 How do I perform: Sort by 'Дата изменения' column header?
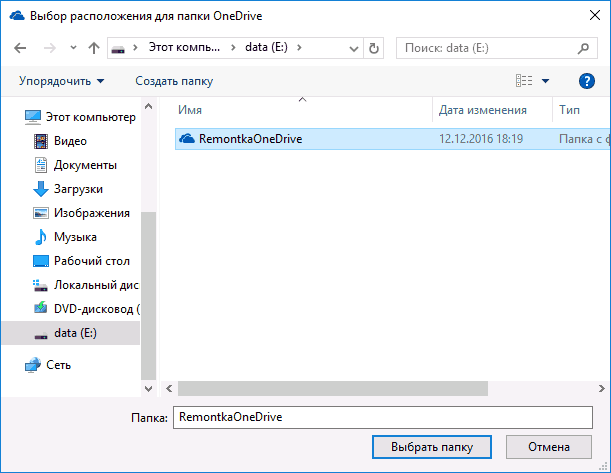(482, 110)
